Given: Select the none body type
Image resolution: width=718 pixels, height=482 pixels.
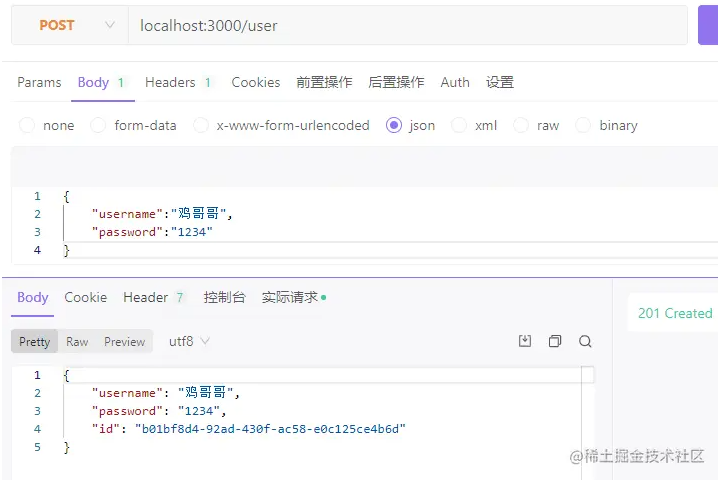Looking at the screenshot, I should pyautogui.click(x=46, y=125).
